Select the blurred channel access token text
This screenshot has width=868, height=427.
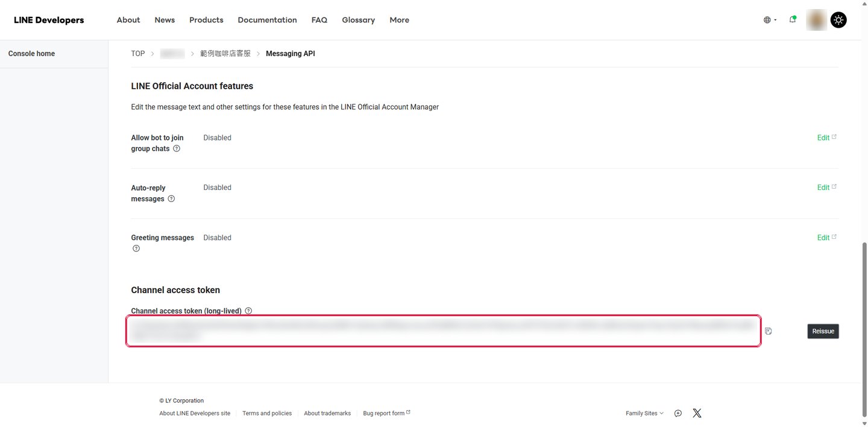[x=443, y=331]
